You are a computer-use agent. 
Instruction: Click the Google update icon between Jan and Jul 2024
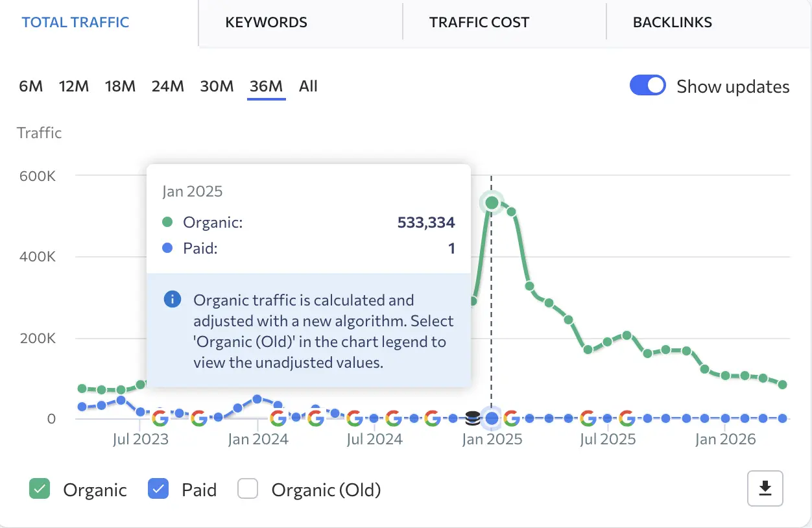(316, 418)
